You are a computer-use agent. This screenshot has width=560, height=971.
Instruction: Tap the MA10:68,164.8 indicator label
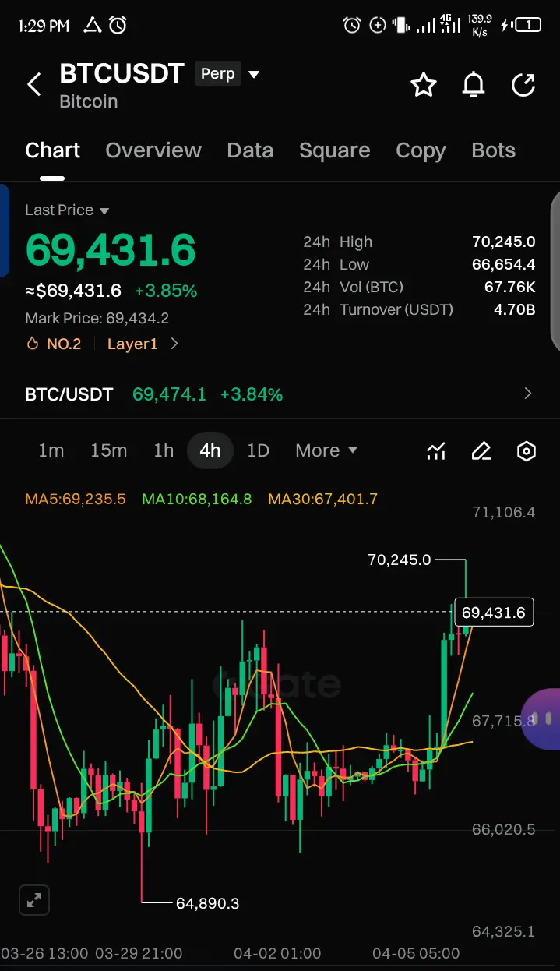point(196,499)
